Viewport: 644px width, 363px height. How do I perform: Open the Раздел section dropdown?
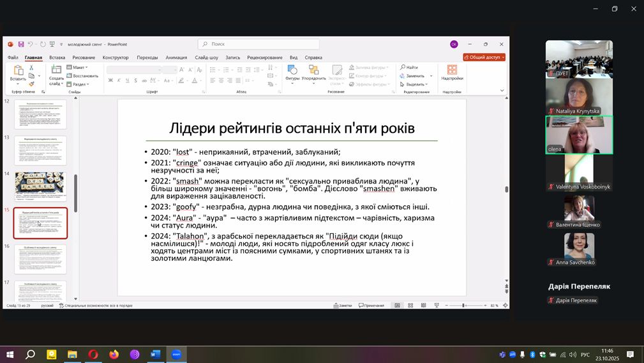tap(79, 84)
